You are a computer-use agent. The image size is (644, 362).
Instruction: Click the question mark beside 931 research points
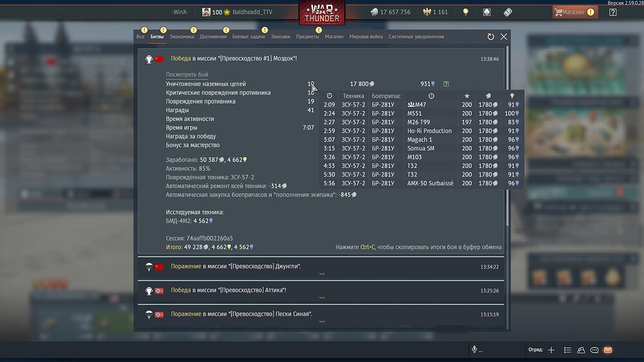pos(446,84)
